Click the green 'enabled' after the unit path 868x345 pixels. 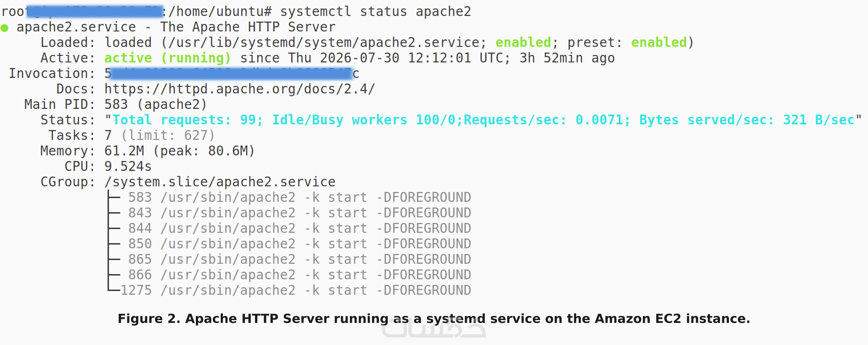tap(523, 43)
